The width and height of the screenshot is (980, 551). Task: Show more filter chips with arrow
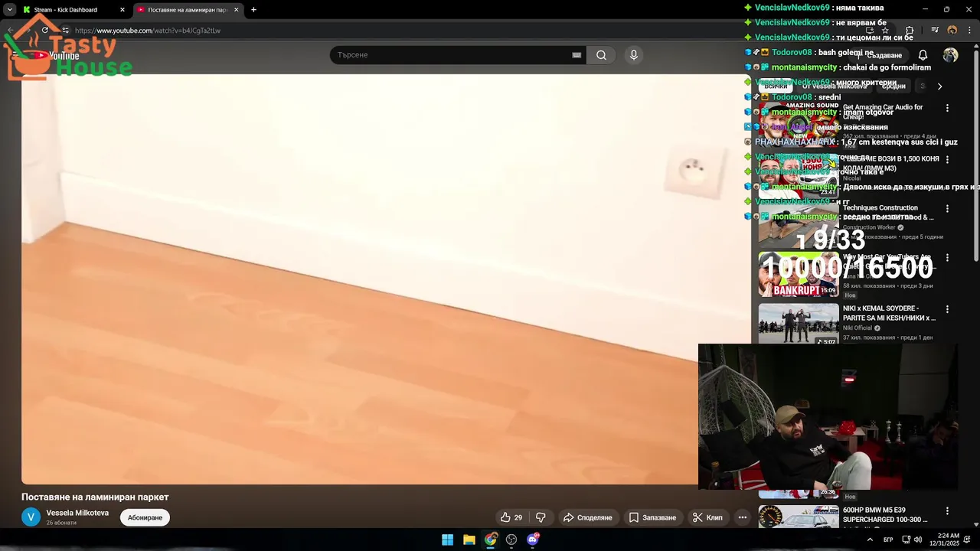pos(939,86)
